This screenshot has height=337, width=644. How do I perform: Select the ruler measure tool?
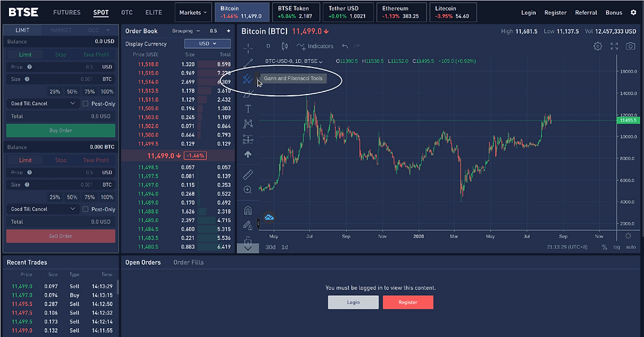pyautogui.click(x=248, y=175)
